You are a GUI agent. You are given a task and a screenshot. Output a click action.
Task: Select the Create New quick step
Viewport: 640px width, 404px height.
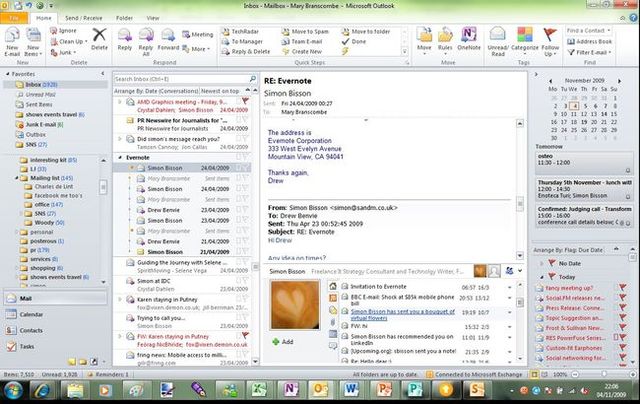(302, 51)
